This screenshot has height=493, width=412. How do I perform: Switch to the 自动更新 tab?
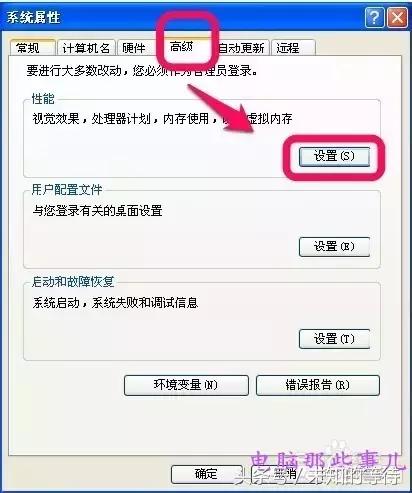point(243,48)
